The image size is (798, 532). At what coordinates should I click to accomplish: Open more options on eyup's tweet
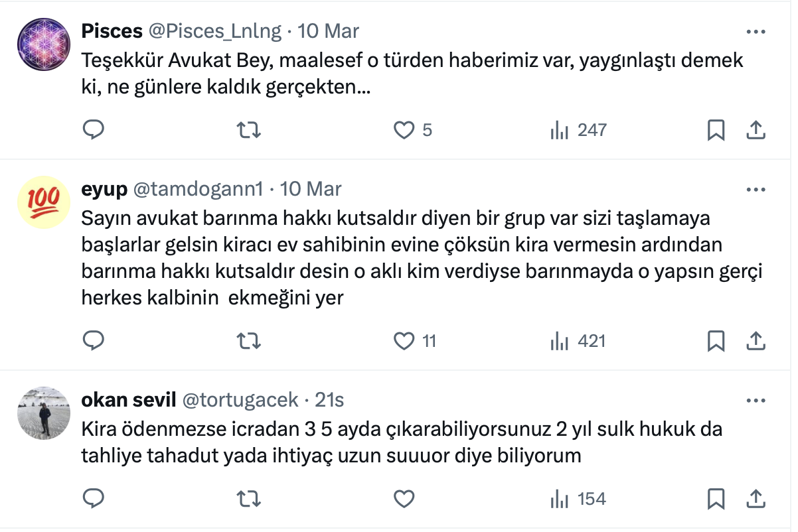coord(756,189)
